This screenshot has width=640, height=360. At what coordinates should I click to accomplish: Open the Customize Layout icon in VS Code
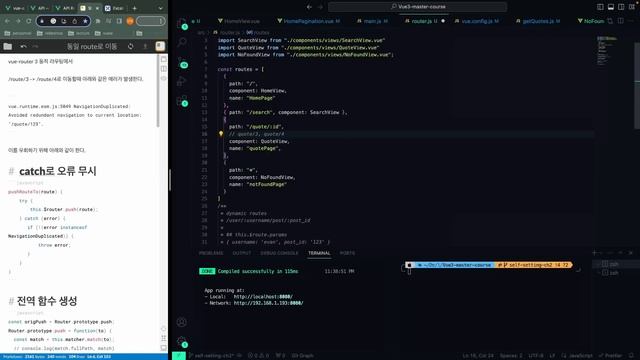coord(632,7)
